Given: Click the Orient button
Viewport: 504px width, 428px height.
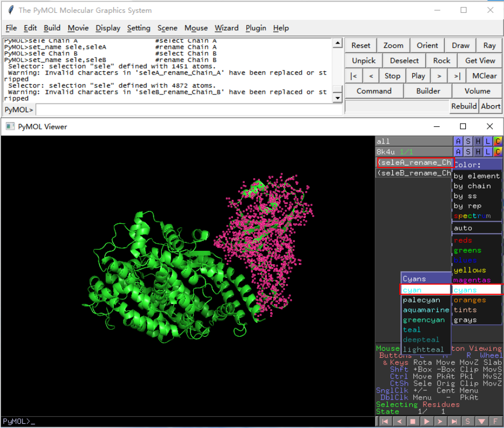Looking at the screenshot, I should click(427, 46).
